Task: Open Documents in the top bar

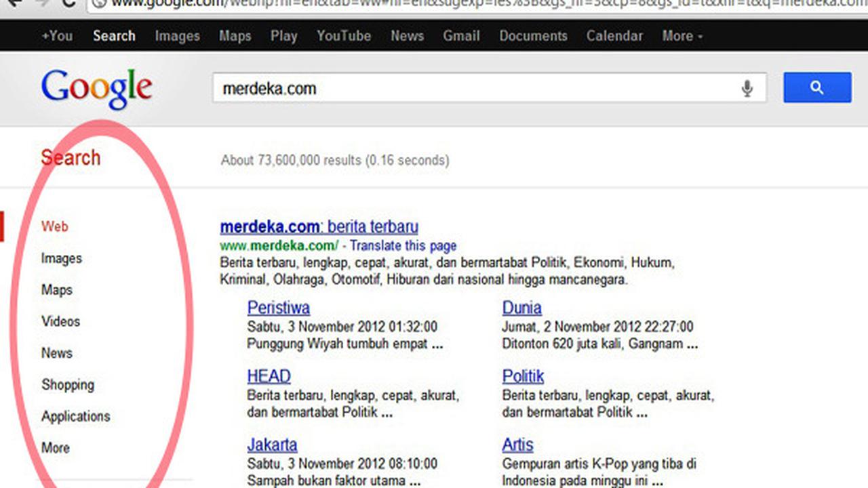Action: point(533,36)
